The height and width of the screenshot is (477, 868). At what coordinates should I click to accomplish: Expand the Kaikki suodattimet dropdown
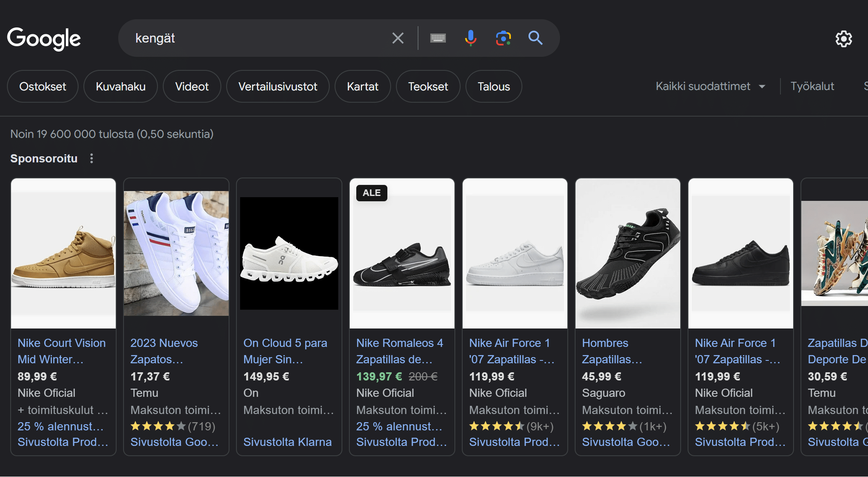[x=711, y=86]
